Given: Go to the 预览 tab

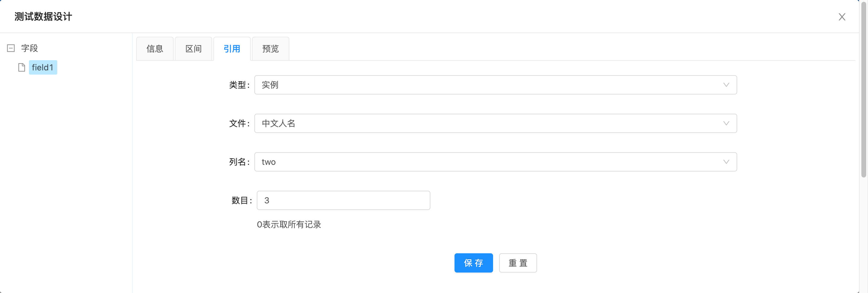Looking at the screenshot, I should tap(270, 49).
